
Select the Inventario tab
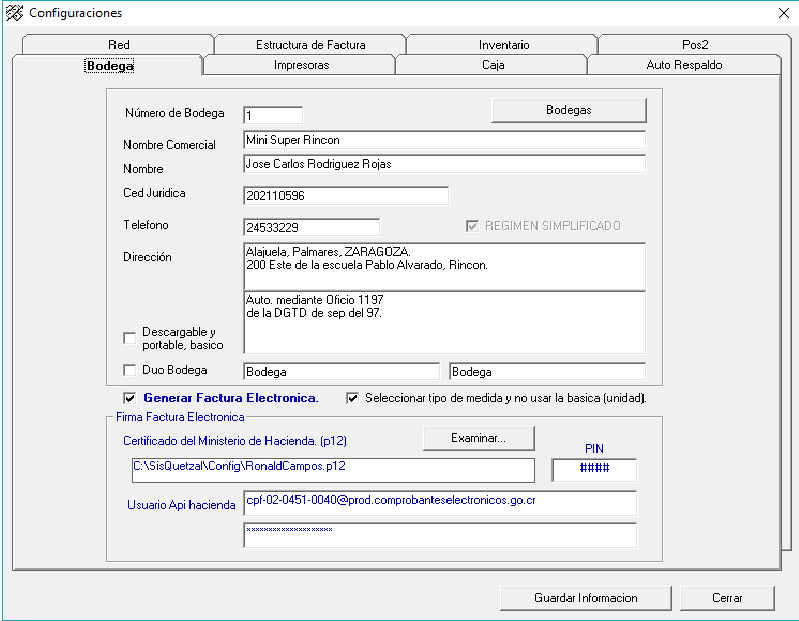pyautogui.click(x=503, y=45)
